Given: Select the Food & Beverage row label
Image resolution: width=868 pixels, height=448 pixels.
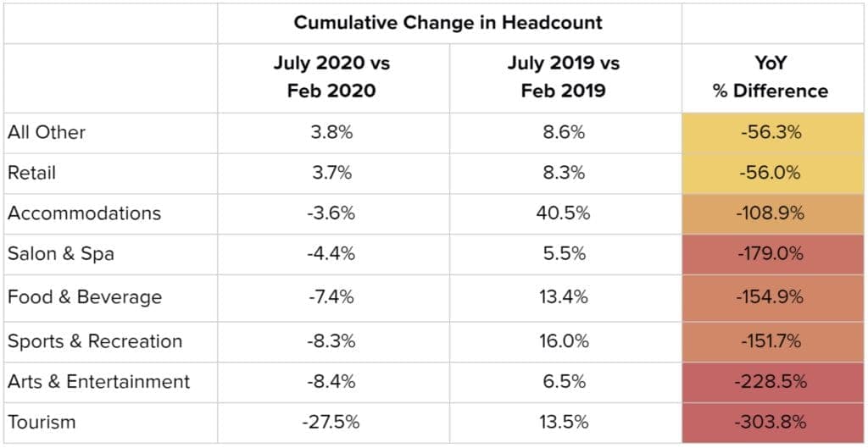Looking at the screenshot, I should [x=85, y=297].
